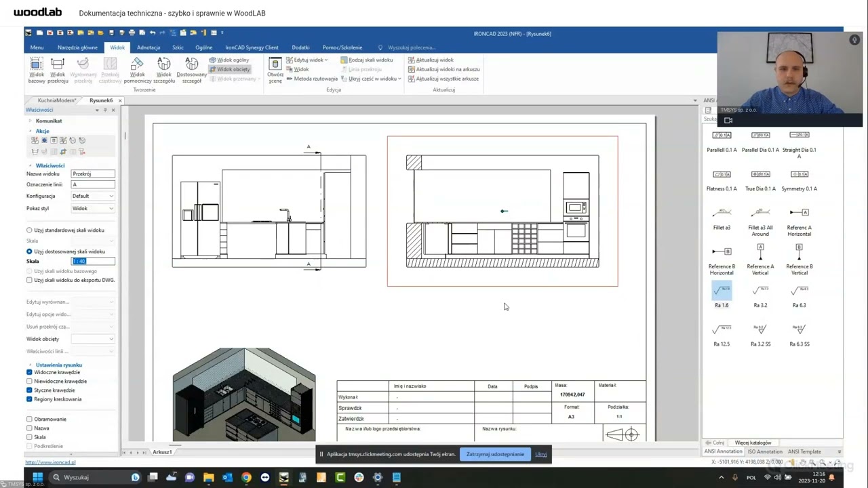Enable Nazwa checkbox
This screenshot has height=488, width=868.
point(29,428)
